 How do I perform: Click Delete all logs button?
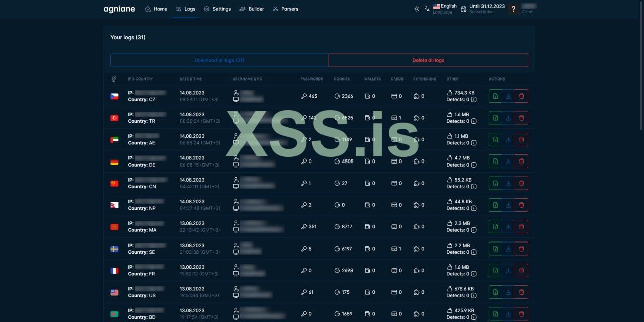pos(428,60)
